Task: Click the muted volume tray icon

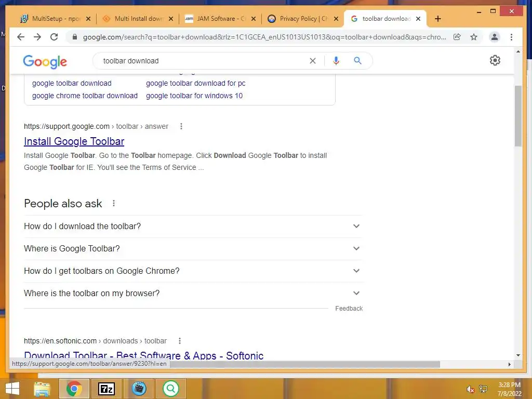Action: [x=470, y=389]
